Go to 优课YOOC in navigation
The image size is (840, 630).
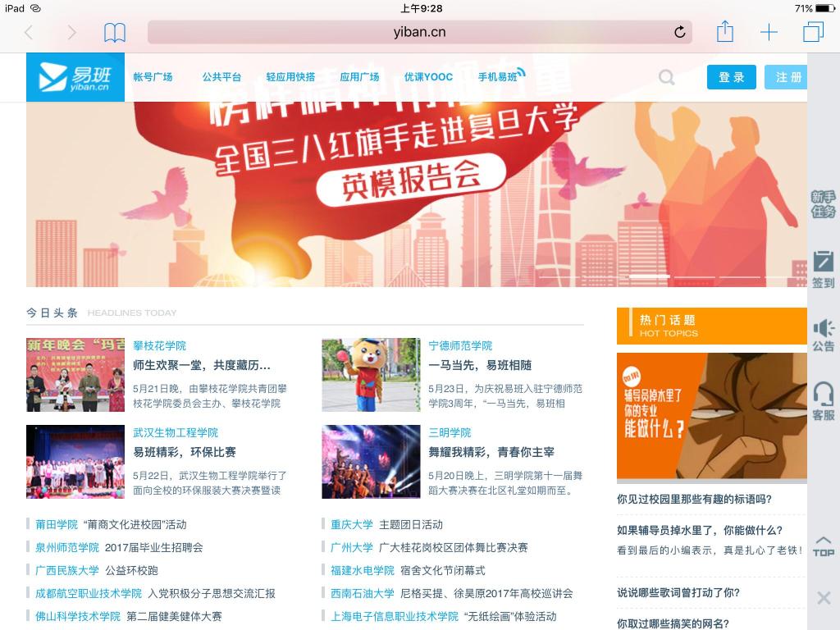tap(428, 77)
